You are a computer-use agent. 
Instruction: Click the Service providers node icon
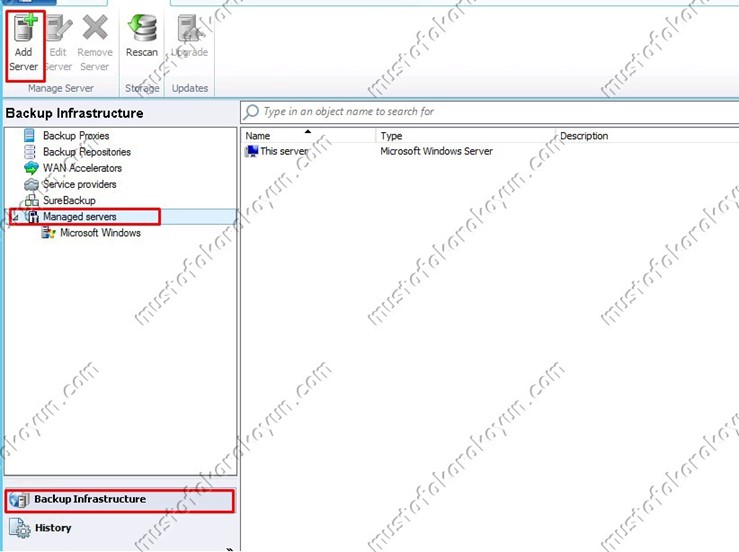(31, 184)
